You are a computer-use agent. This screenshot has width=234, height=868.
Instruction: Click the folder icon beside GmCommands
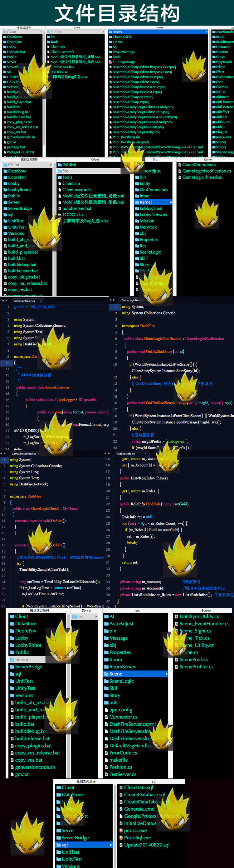click(137, 190)
